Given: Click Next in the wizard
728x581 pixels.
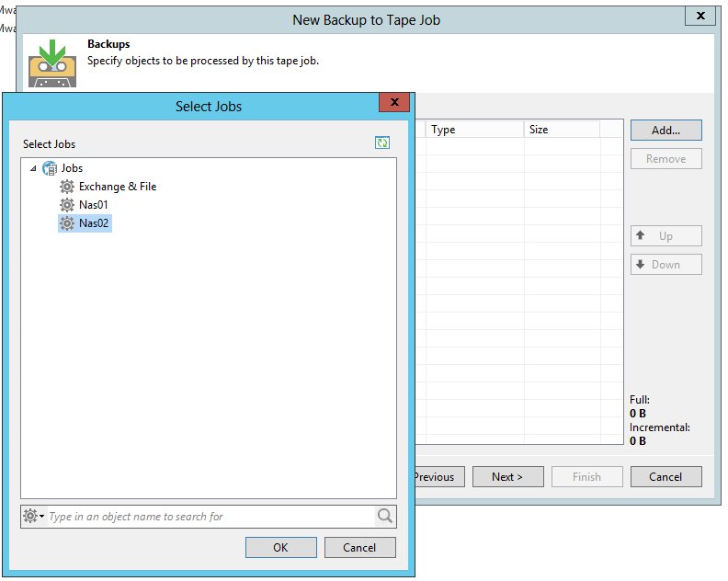Looking at the screenshot, I should [507, 477].
